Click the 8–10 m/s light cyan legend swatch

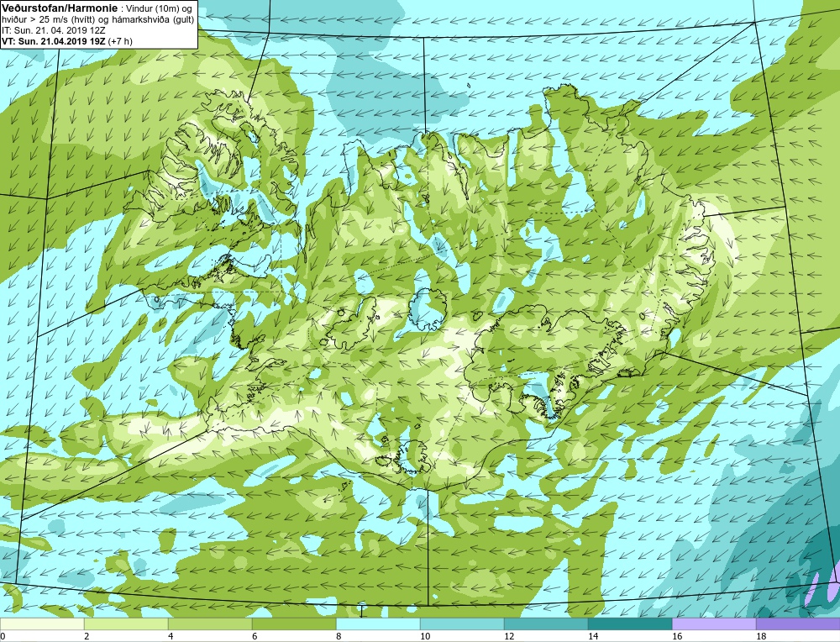point(378,624)
